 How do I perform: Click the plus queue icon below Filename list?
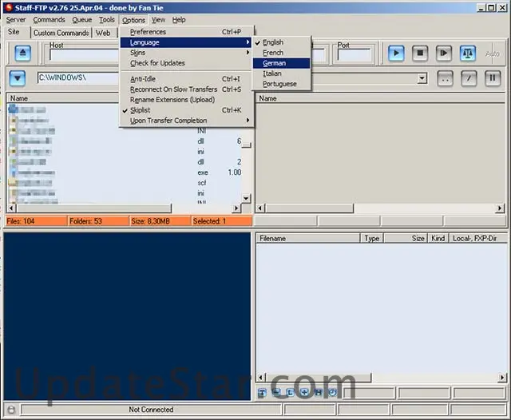304,392
